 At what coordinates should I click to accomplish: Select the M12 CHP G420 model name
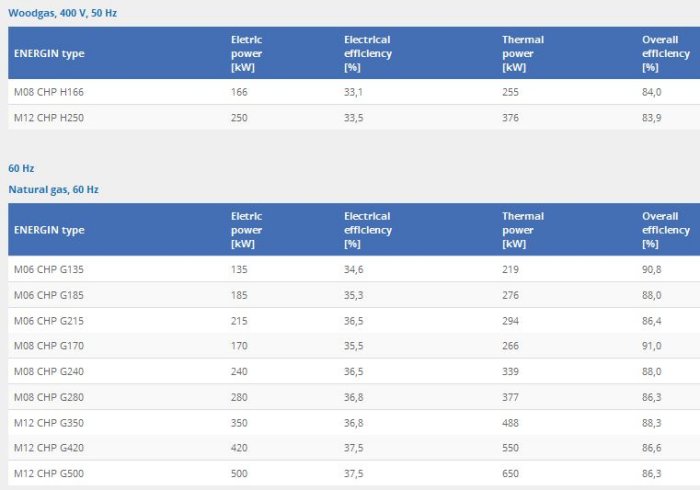coord(48,448)
